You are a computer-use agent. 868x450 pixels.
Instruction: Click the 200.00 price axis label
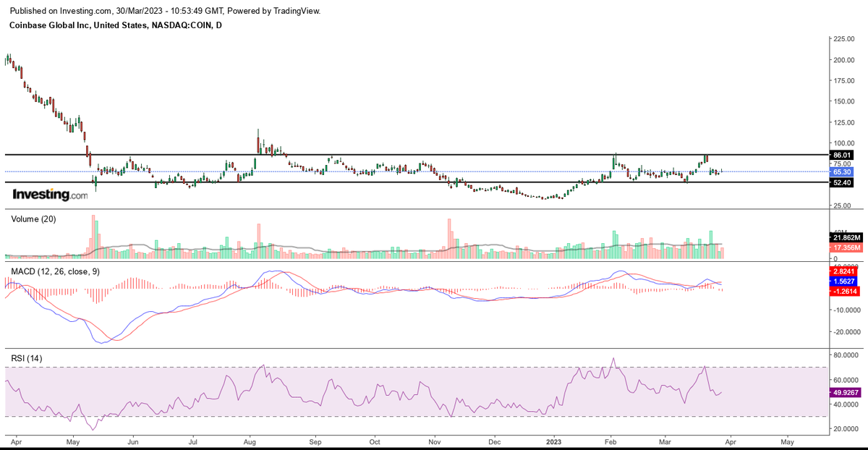(844, 60)
